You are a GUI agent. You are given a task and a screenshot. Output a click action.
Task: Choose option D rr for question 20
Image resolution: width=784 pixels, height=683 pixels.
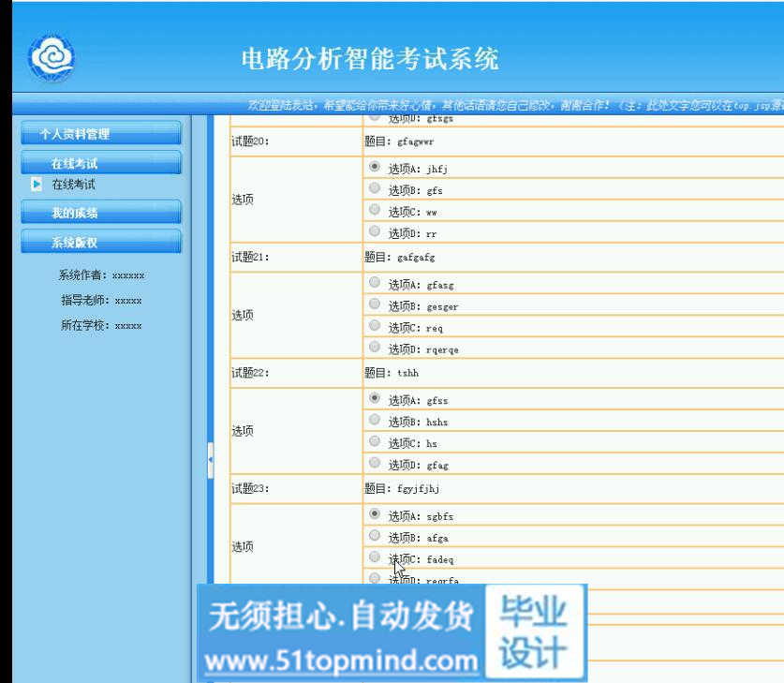(375, 231)
